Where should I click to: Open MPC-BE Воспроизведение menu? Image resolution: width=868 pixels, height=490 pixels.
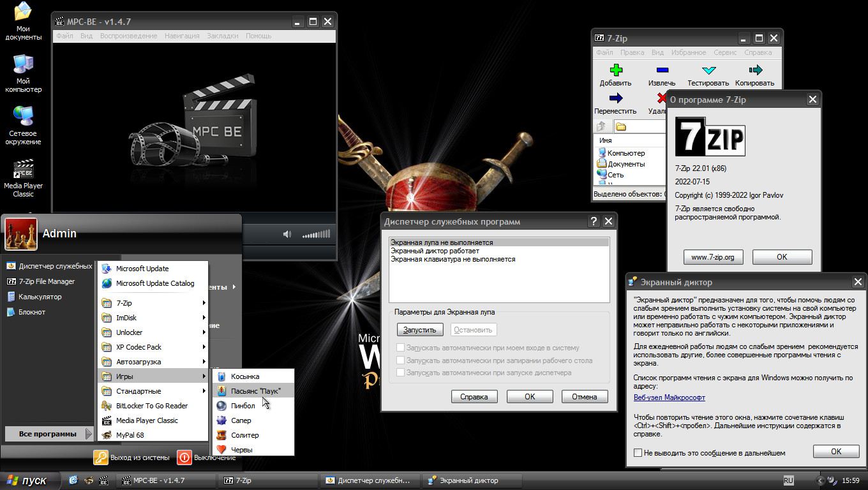(x=128, y=36)
